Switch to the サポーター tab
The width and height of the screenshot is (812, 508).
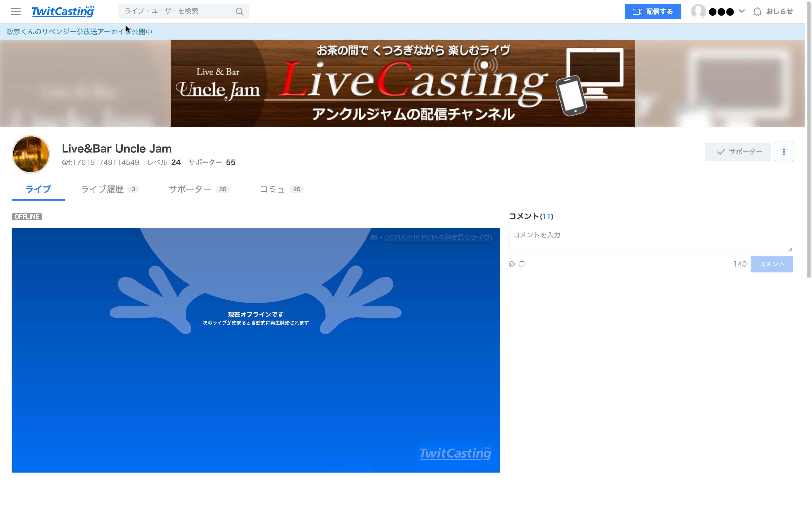(199, 189)
